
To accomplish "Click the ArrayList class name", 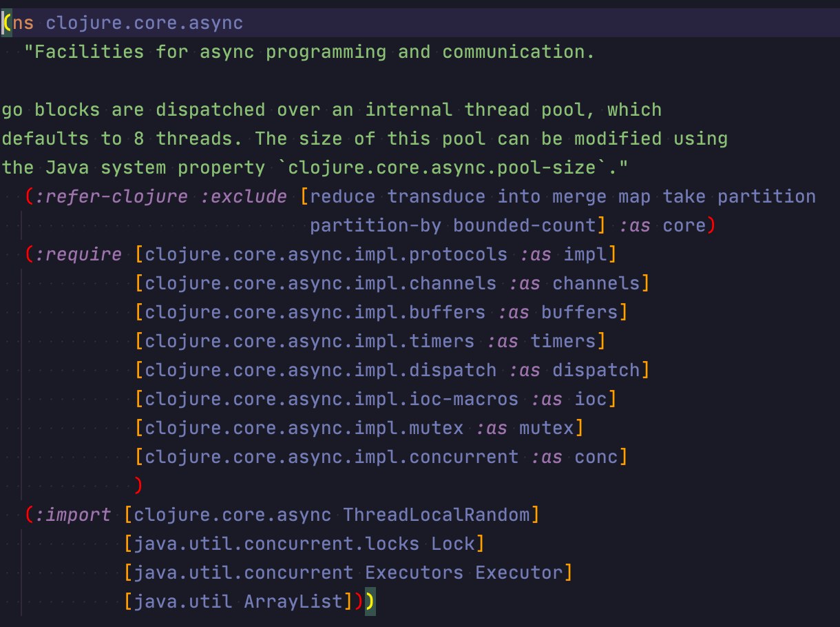I will (x=293, y=602).
